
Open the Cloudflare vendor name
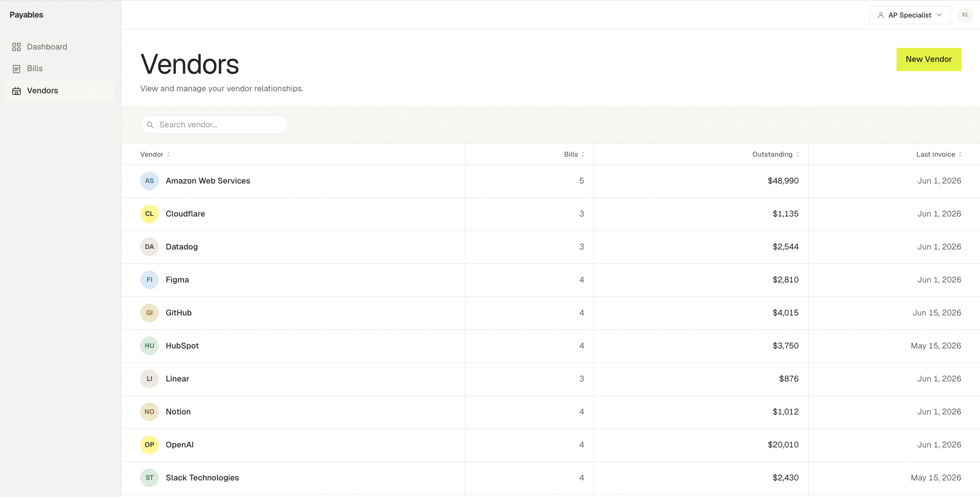pos(185,214)
